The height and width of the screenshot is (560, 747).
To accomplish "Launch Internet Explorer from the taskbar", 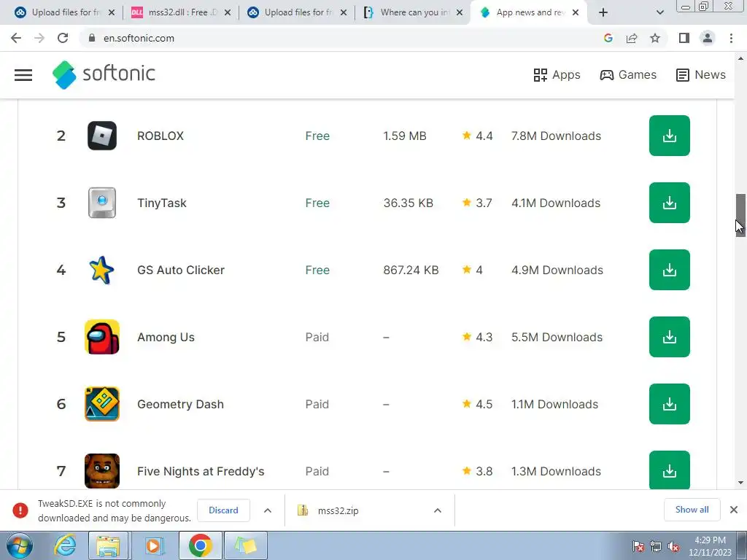I will [65, 545].
